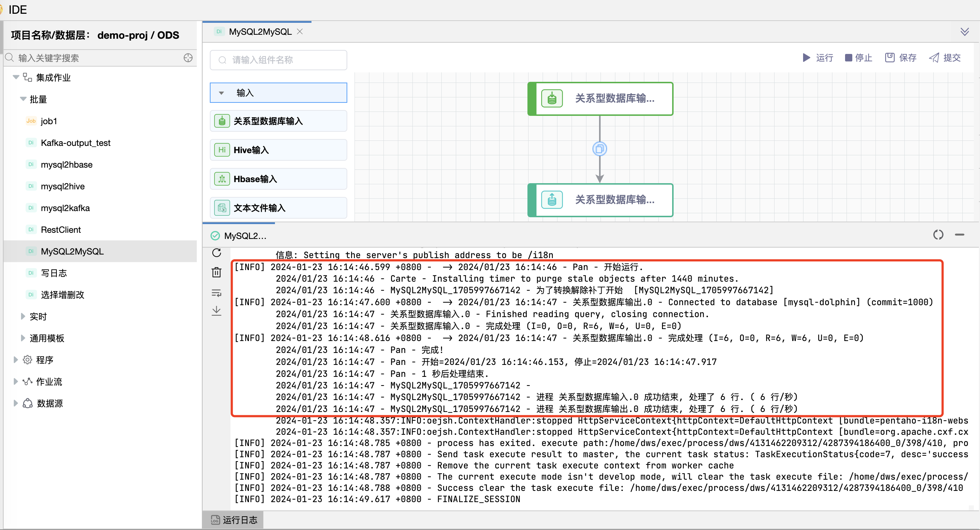Screen dimensions: 980x530
Task: Select the refresh icon in the log panel
Action: coord(216,253)
